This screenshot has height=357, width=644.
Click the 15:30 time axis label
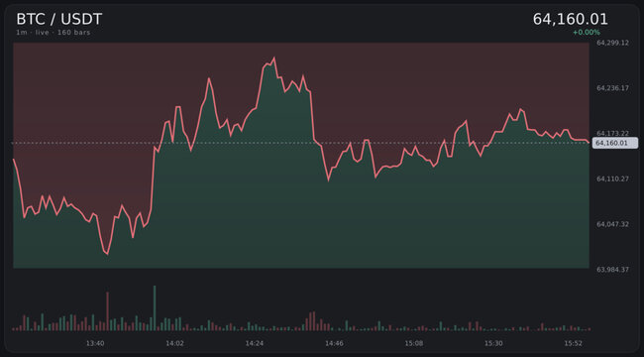tap(493, 343)
